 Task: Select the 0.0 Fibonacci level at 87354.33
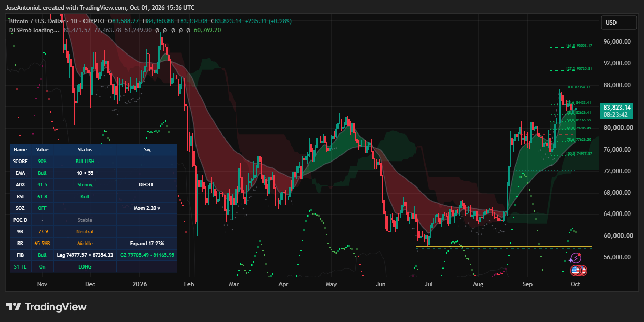pos(579,87)
